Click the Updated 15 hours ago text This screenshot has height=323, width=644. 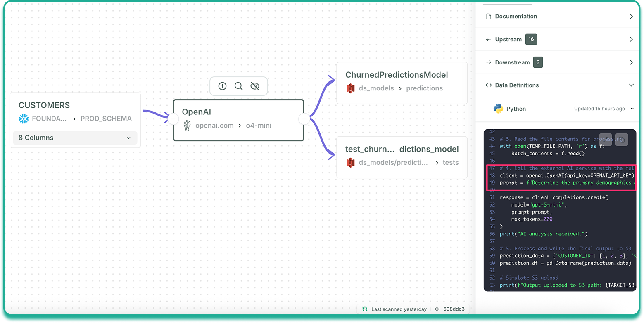tap(599, 109)
